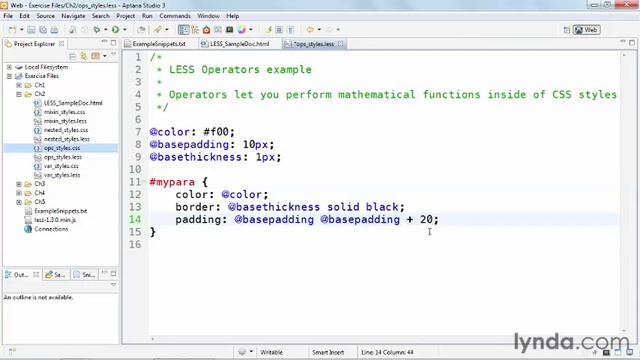This screenshot has height=360, width=640.
Task: Open the Source menu
Action: pos(45,16)
